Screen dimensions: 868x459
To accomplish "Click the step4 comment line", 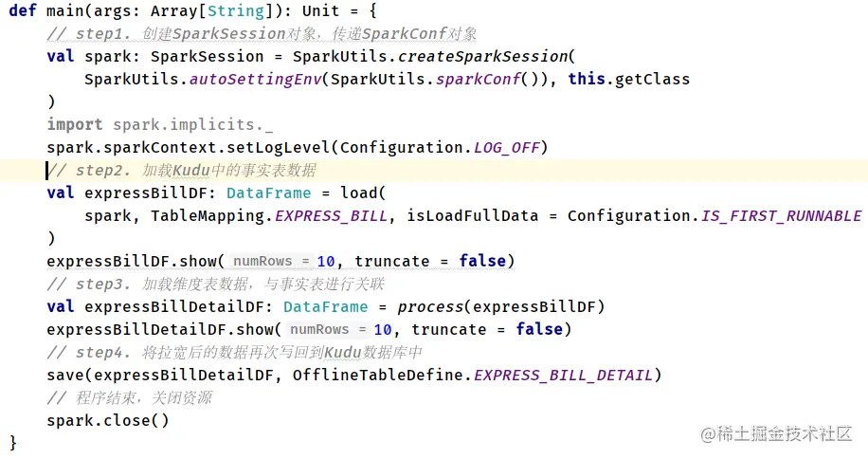I will click(x=235, y=352).
